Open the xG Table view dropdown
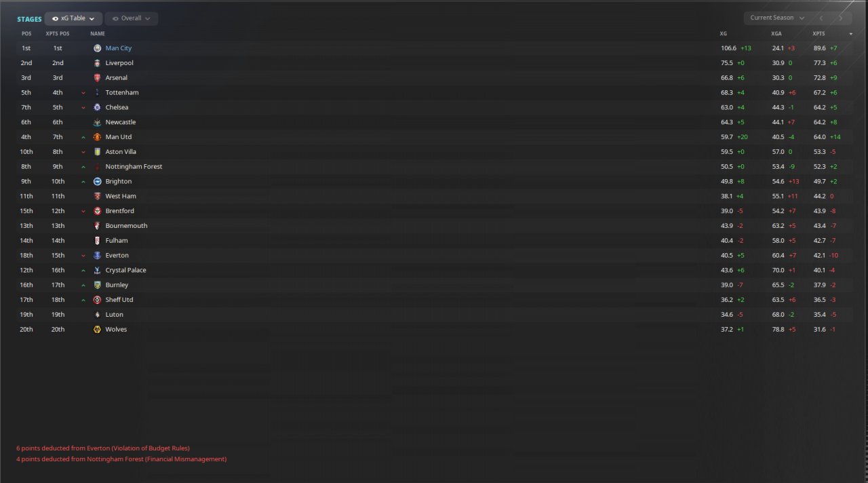The width and height of the screenshot is (868, 483). pyautogui.click(x=74, y=18)
